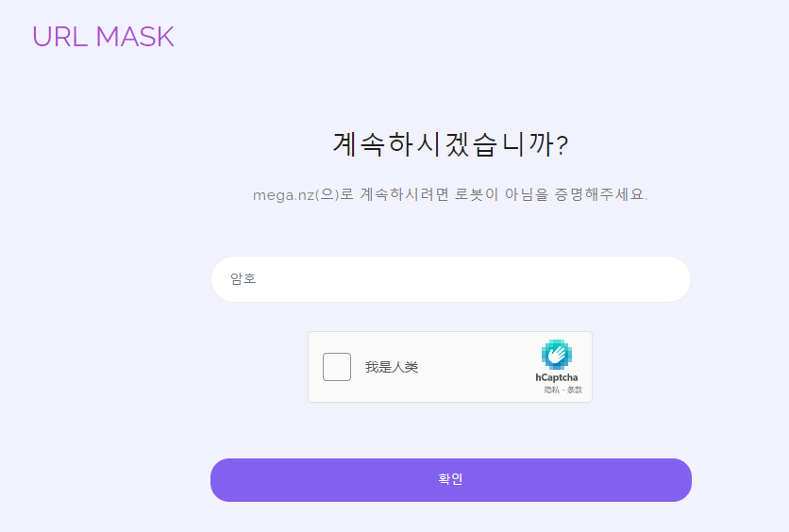Click the hCaptcha wordmark text
789x532 pixels.
click(557, 377)
